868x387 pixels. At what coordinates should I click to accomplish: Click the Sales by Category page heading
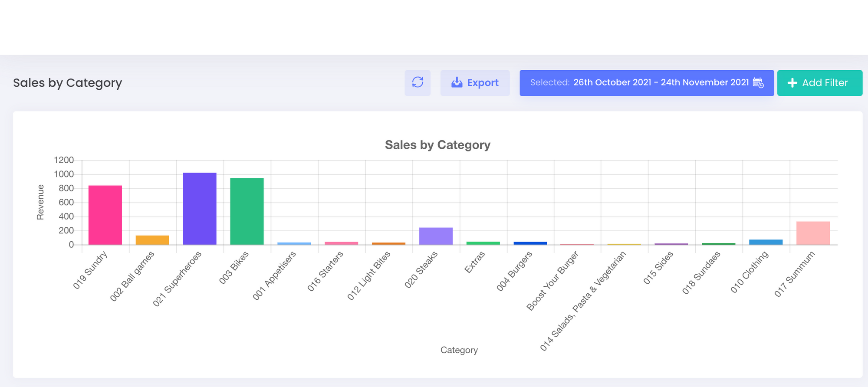click(x=67, y=82)
